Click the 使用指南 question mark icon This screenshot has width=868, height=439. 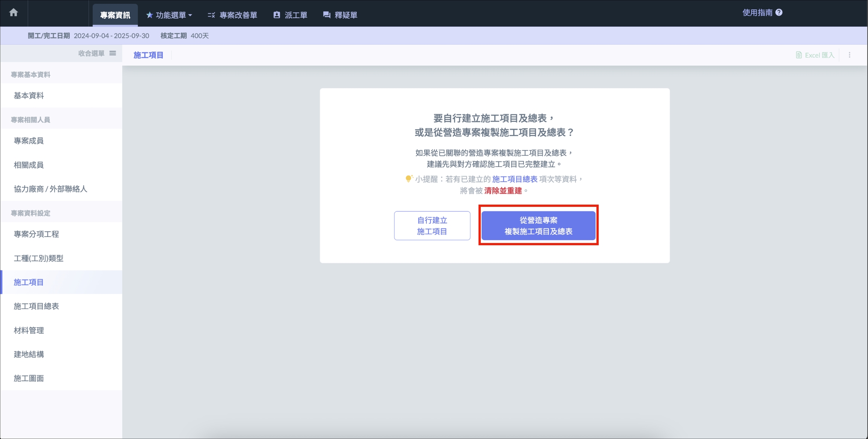pyautogui.click(x=779, y=12)
